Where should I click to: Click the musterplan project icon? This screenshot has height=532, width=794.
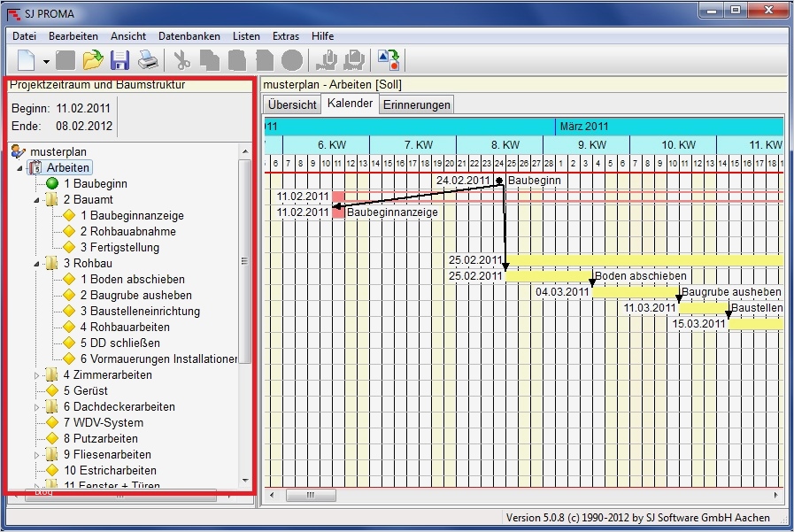pyautogui.click(x=19, y=150)
